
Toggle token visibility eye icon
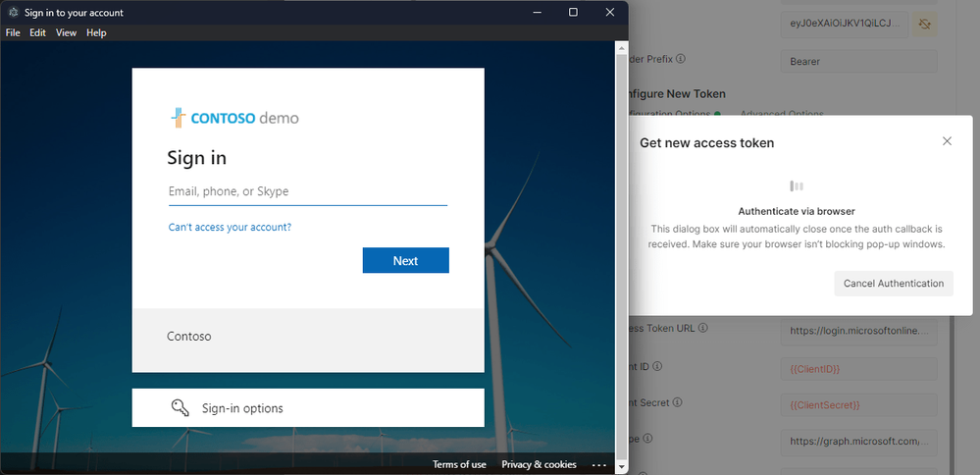(925, 25)
